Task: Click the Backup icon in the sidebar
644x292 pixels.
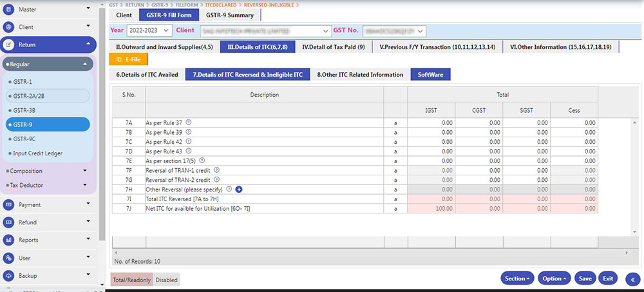Action: (x=9, y=275)
